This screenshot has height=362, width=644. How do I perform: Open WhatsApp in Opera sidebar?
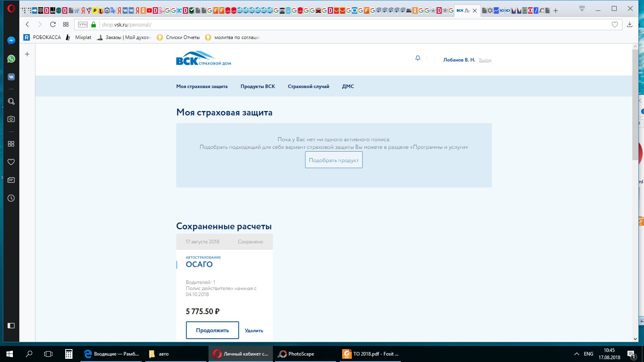(x=11, y=59)
